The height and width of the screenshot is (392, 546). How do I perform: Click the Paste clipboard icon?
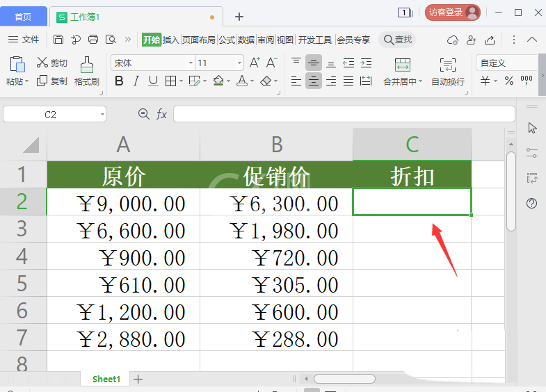(17, 65)
